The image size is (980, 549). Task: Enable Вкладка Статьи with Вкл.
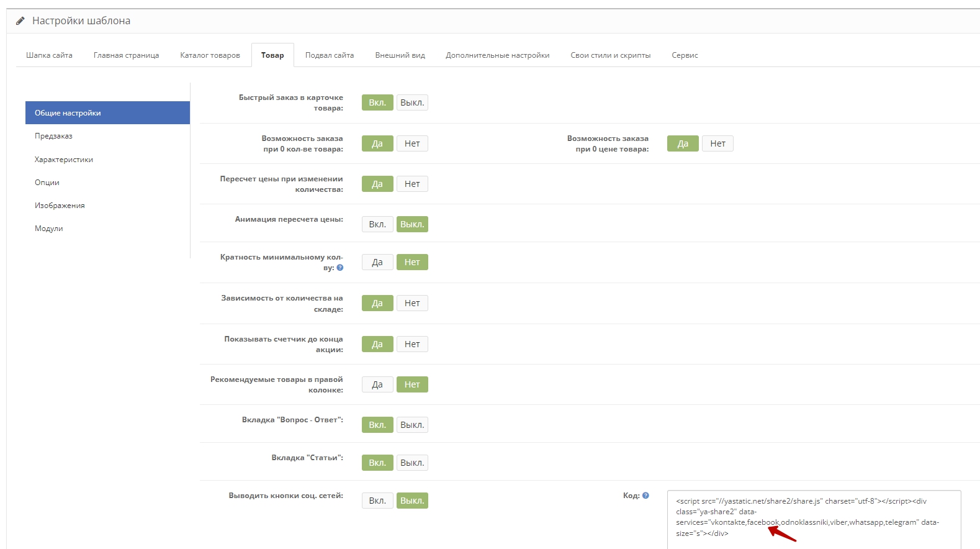377,463
